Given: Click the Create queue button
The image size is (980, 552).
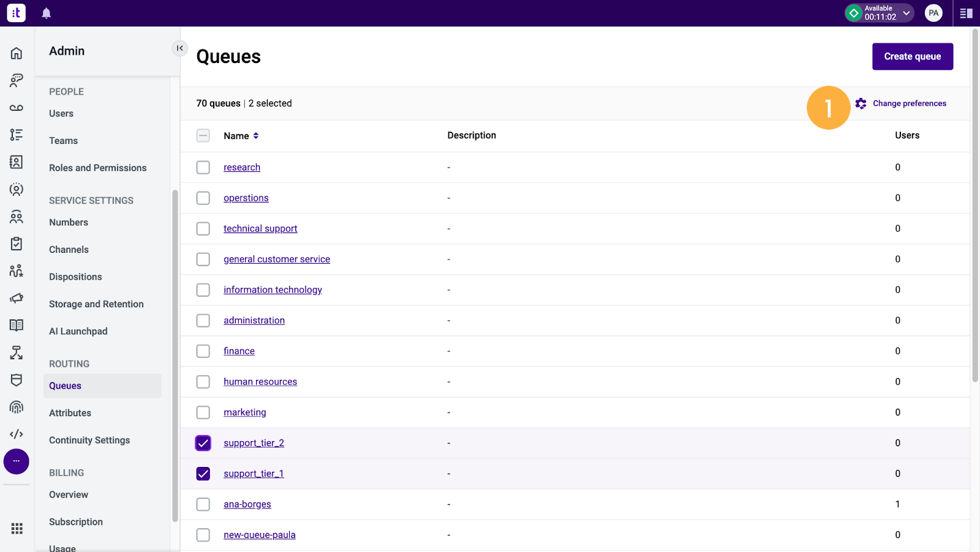Looking at the screenshot, I should click(913, 56).
